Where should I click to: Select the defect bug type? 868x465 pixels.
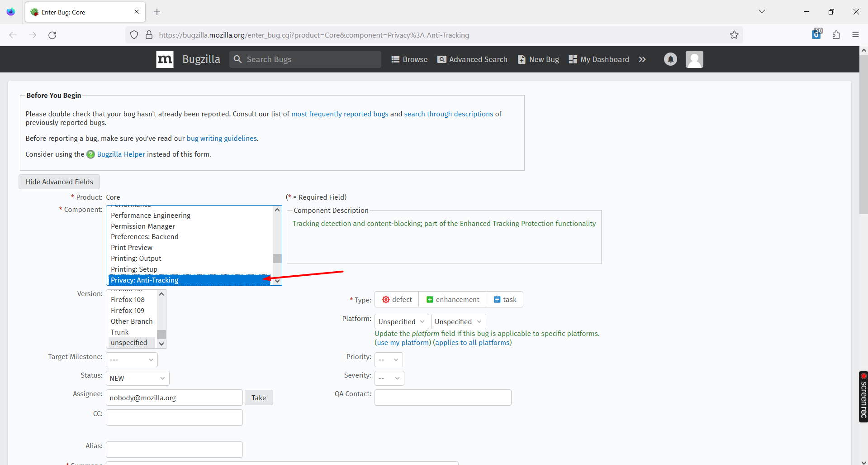pyautogui.click(x=396, y=299)
